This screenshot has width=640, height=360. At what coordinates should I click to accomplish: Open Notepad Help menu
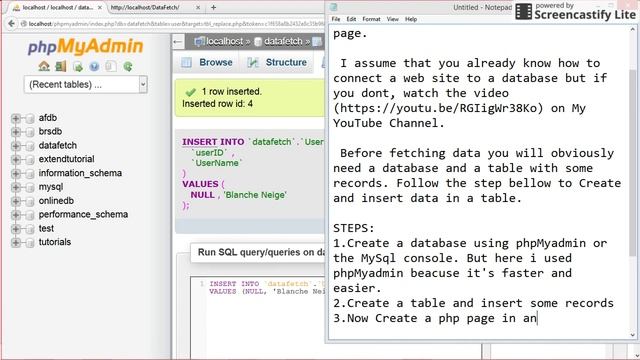point(411,19)
